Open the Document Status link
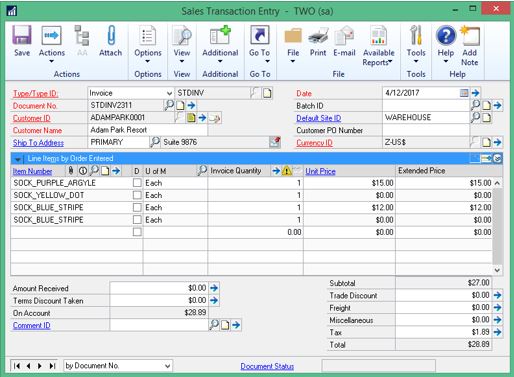 coord(267,366)
